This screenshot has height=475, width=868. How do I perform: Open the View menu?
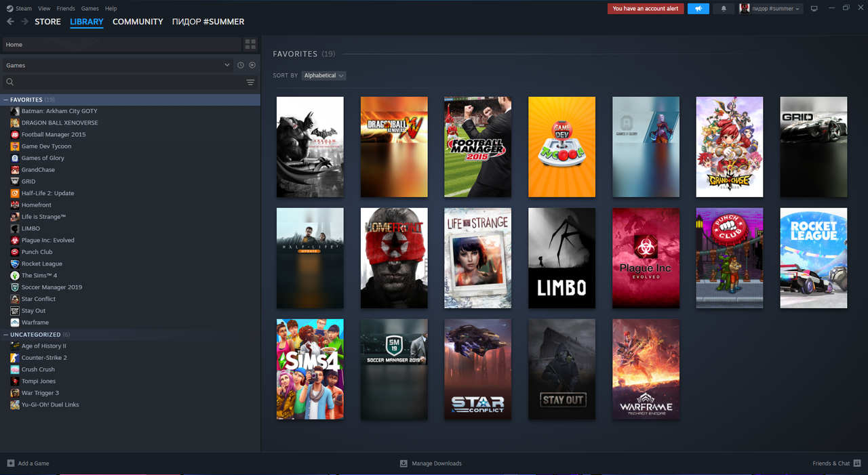point(44,9)
